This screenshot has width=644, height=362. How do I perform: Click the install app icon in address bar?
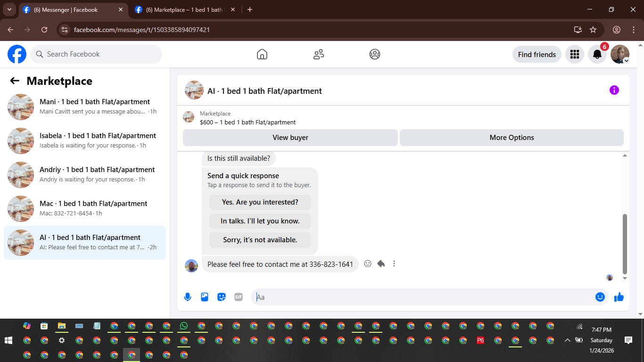click(578, 30)
